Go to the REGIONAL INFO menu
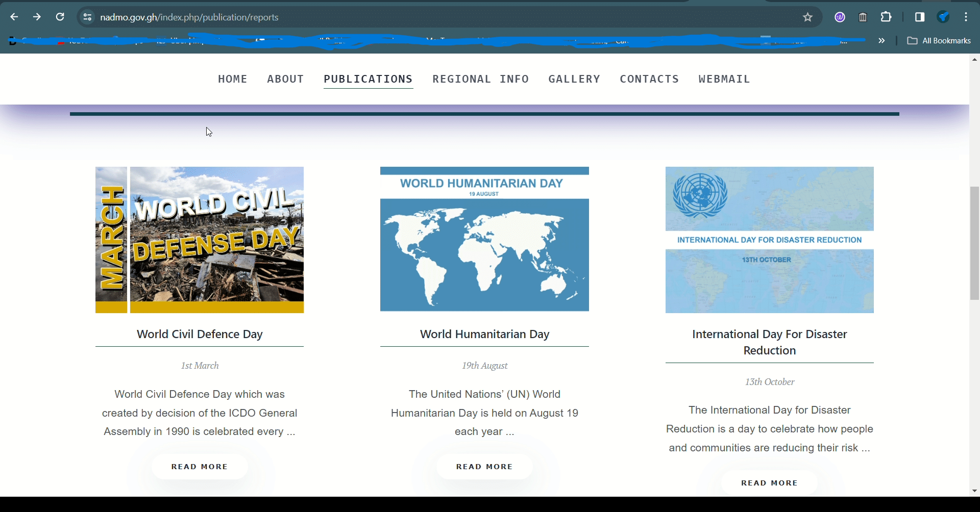Screen dimensions: 980x512 tap(480, 79)
